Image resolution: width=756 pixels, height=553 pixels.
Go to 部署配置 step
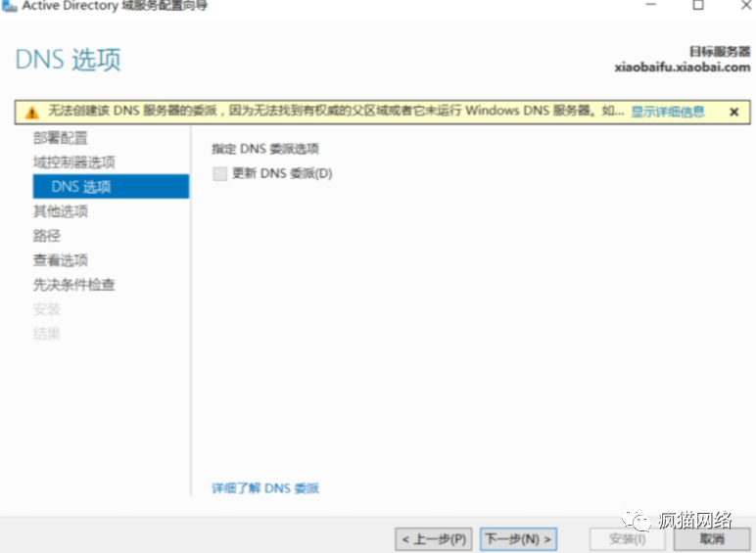[61, 138]
